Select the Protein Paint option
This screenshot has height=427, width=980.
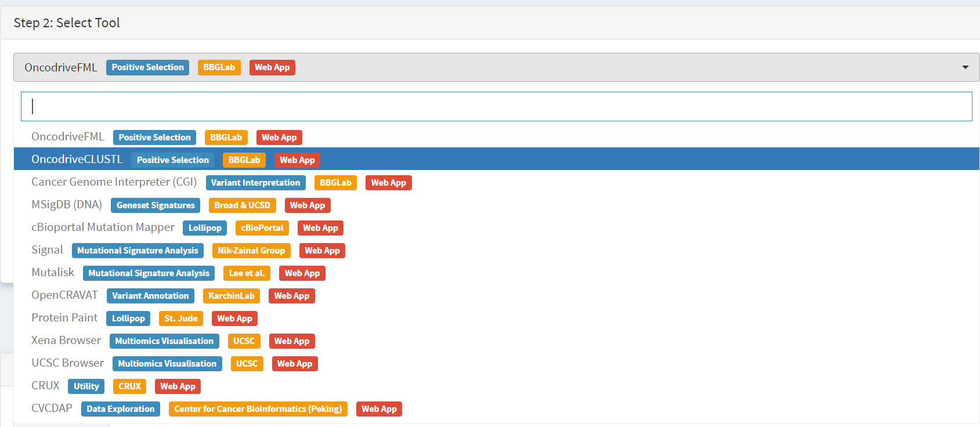(497, 318)
